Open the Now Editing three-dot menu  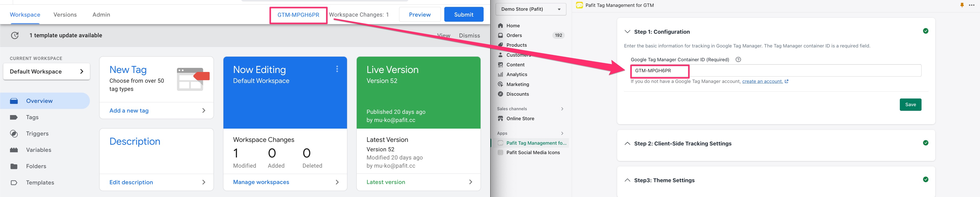(x=337, y=69)
